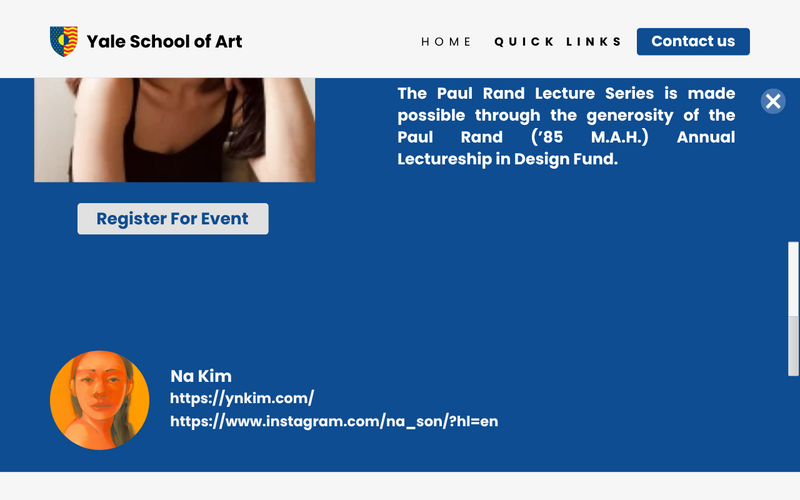Click the Register For Event button
Viewport: 800px width, 500px height.
172,219
